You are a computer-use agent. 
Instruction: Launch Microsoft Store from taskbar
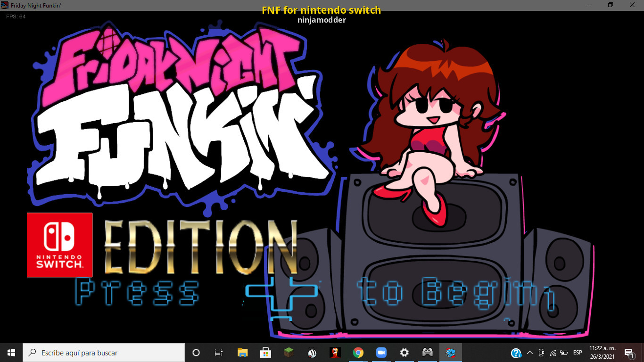tap(265, 353)
